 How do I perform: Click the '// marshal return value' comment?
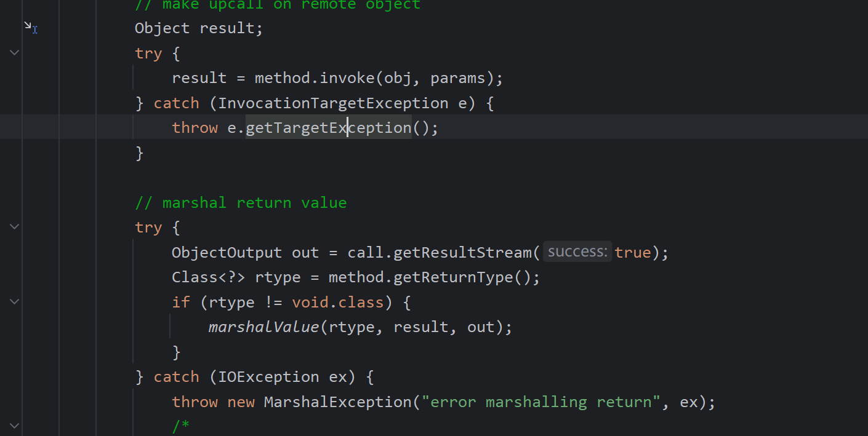coord(241,203)
